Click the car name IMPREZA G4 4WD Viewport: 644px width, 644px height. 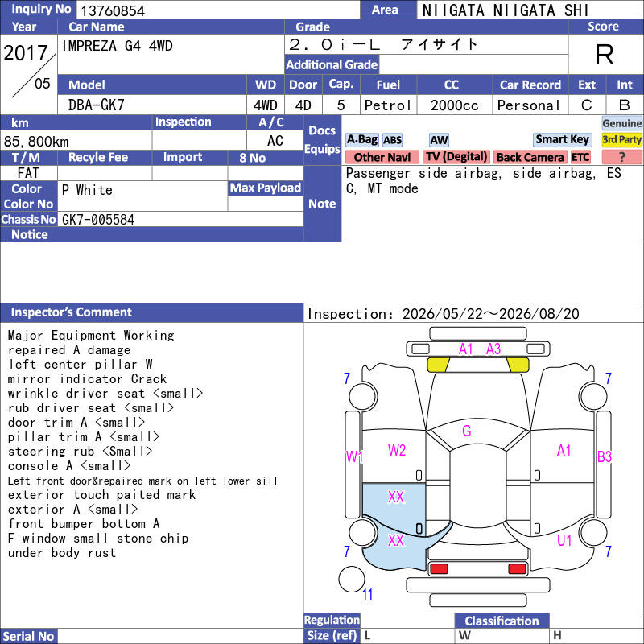pos(117,46)
